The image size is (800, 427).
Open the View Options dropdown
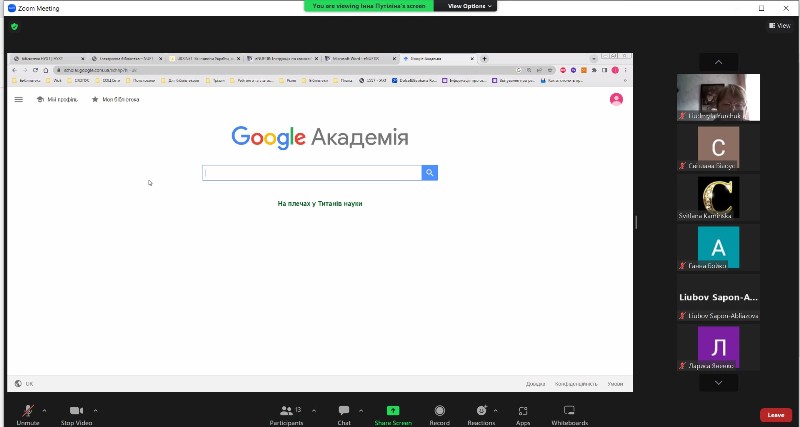[469, 6]
